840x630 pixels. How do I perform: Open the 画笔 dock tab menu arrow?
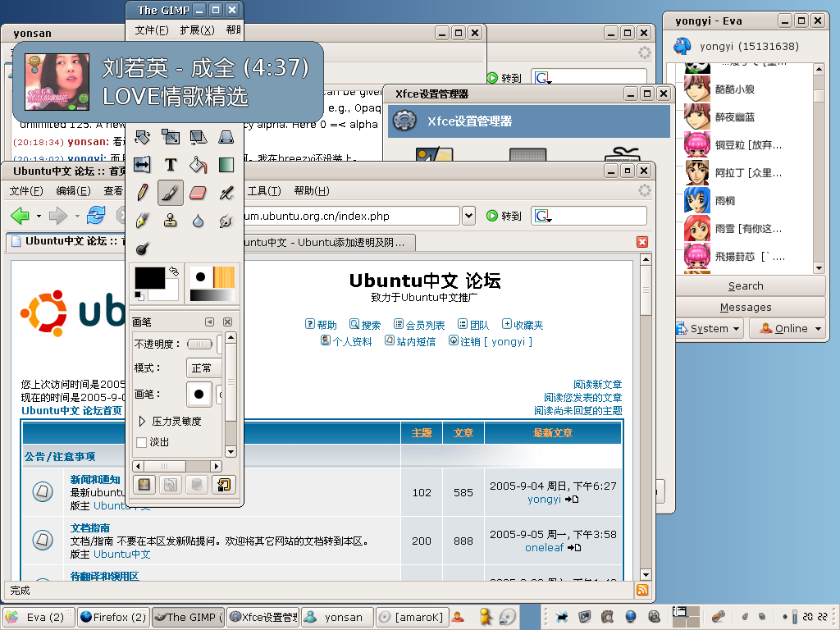[x=209, y=322]
